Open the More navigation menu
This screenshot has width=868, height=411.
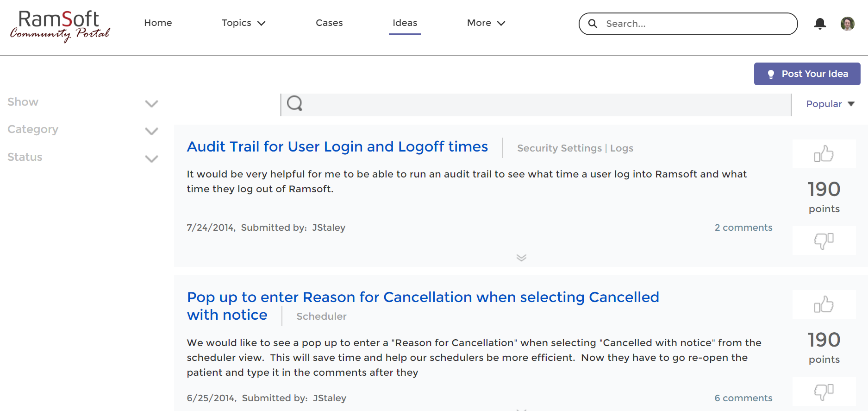(x=486, y=23)
